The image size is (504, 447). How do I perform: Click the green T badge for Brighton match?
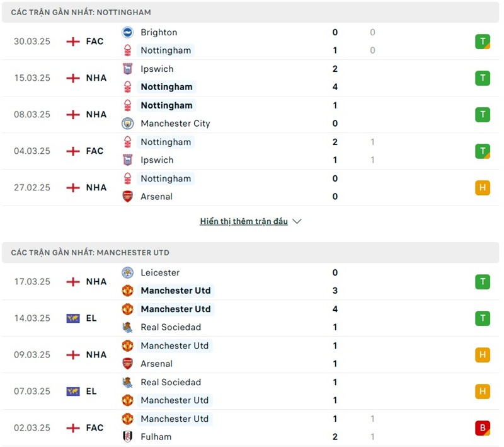tap(483, 42)
